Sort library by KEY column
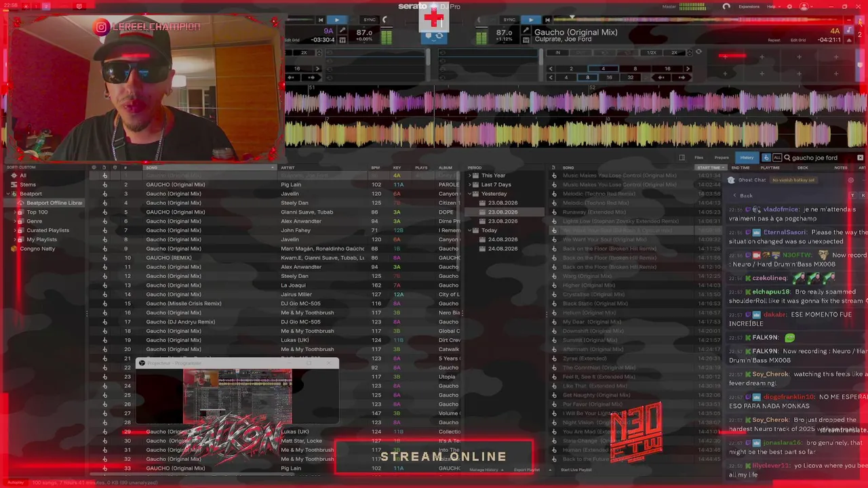 point(397,167)
